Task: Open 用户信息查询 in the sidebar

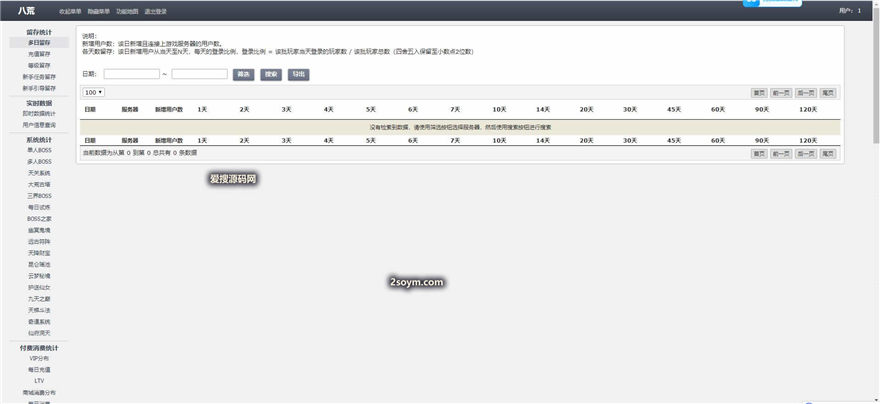Action: tap(39, 125)
